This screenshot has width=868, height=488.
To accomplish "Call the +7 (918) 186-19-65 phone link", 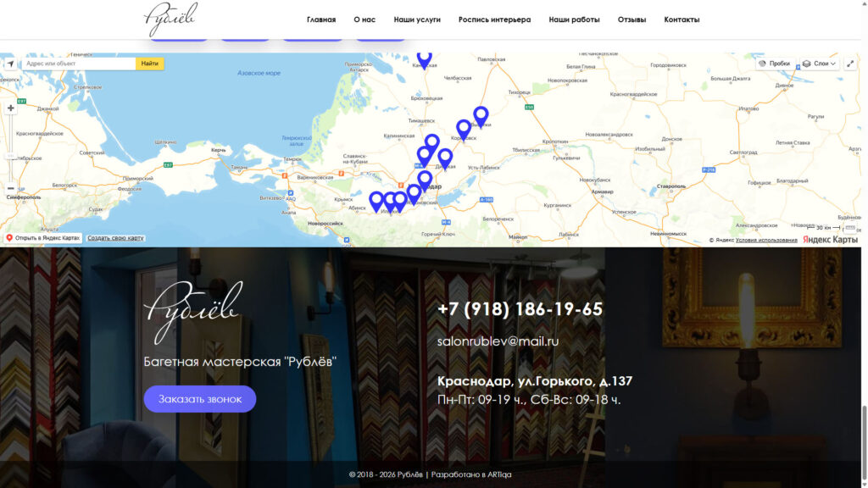I will click(520, 309).
